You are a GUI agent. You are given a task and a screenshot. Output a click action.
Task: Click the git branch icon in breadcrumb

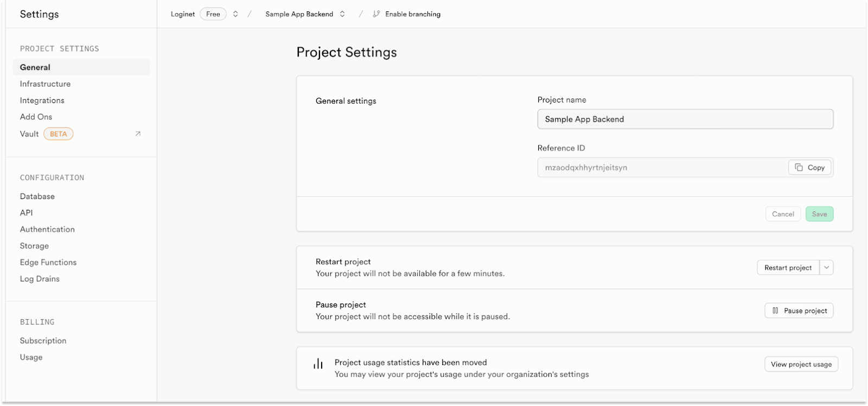click(376, 14)
